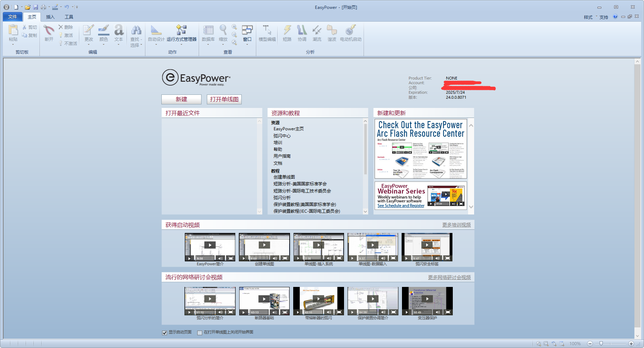Start 潮流 power flow analysis icon
This screenshot has width=644, height=348.
point(317,30)
